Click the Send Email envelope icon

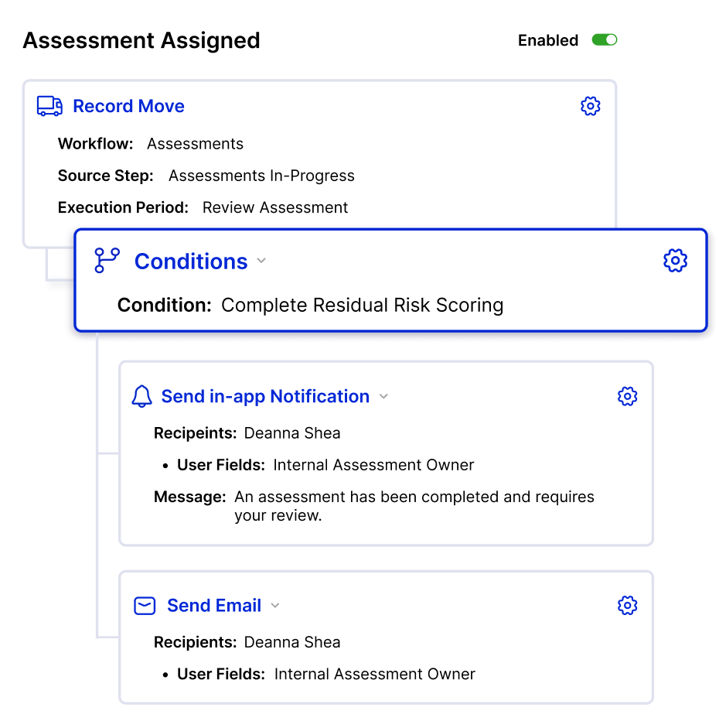coord(145,606)
